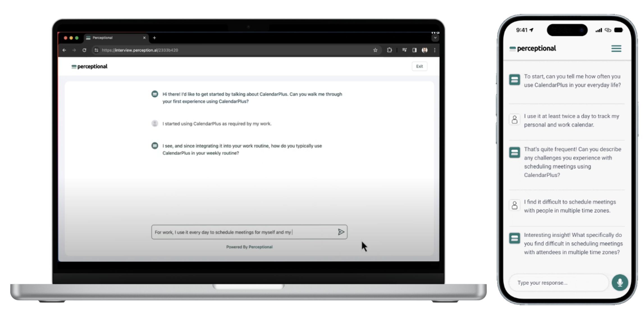Click the Type your response field on mobile
The width and height of the screenshot is (644, 323).
pyautogui.click(x=558, y=283)
